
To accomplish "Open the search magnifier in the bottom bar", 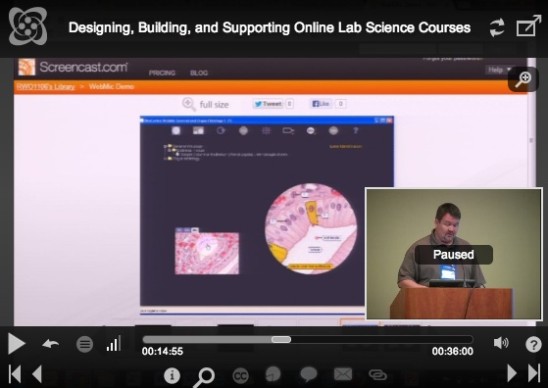I will click(x=204, y=377).
